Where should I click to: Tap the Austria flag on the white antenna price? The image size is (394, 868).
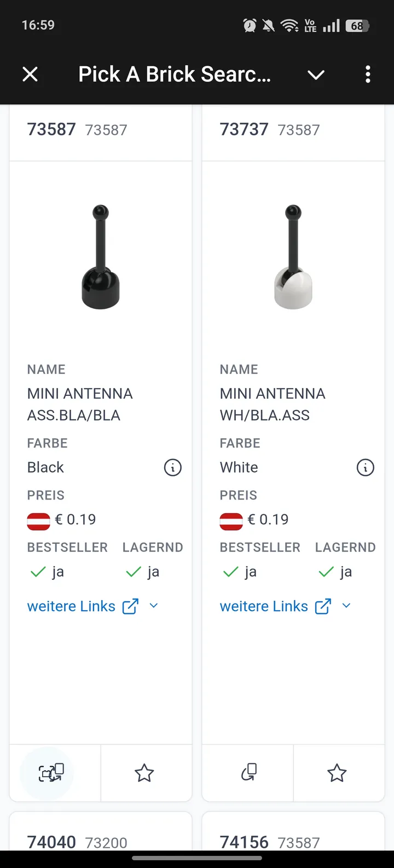tap(231, 520)
